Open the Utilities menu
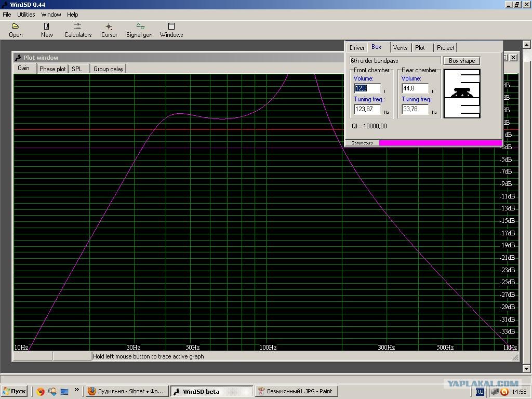The width and height of the screenshot is (532, 399). [x=26, y=15]
